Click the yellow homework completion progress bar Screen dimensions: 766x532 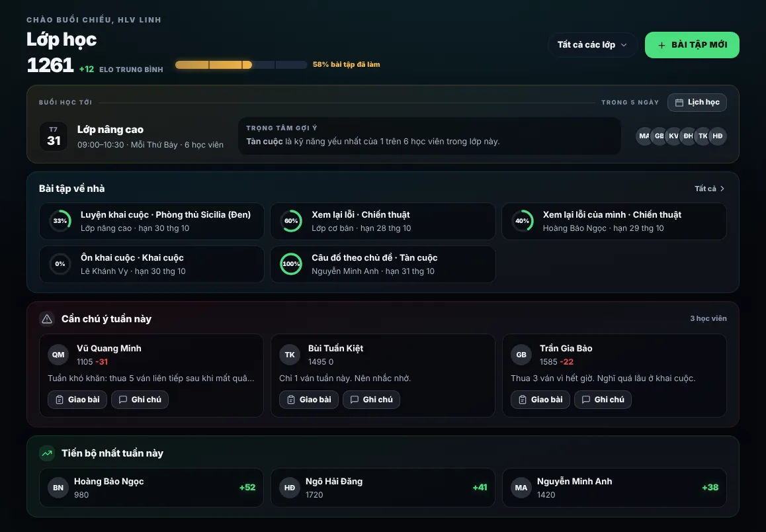pos(241,65)
